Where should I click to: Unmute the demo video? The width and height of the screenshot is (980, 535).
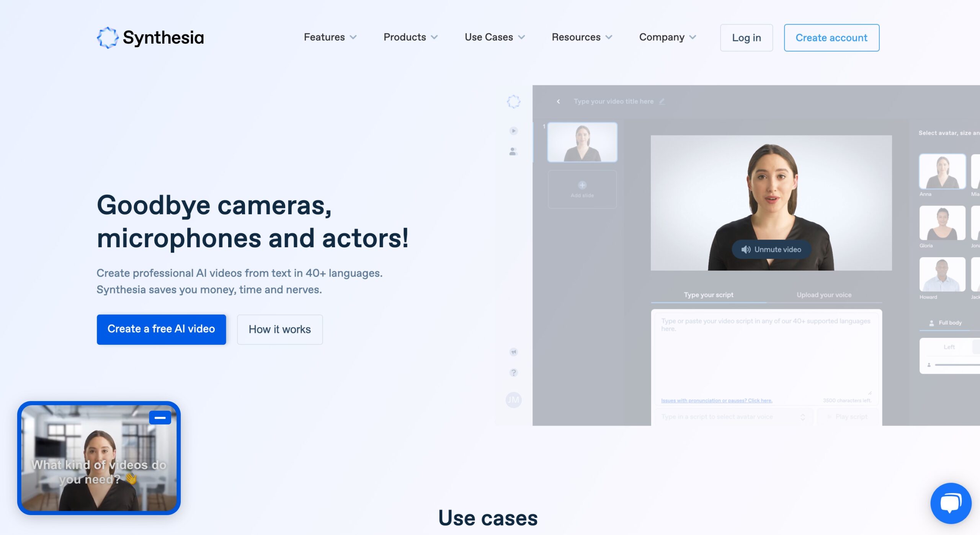[x=771, y=250]
